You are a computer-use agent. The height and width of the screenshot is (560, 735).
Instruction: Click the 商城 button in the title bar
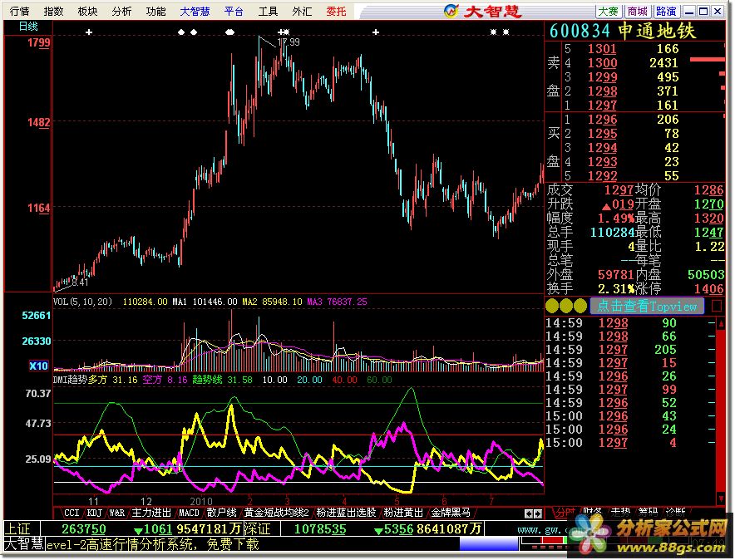pyautogui.click(x=638, y=12)
